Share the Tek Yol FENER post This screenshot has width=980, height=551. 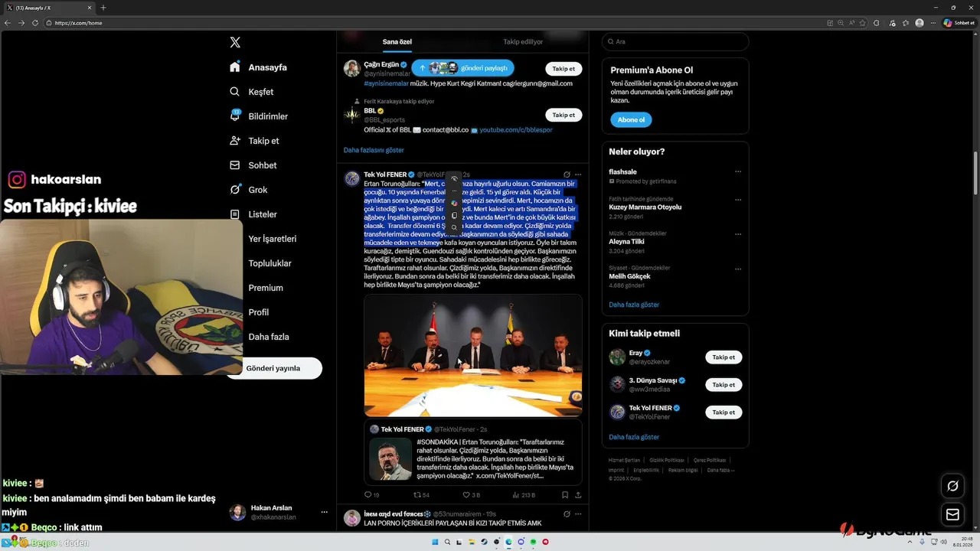[x=578, y=495]
